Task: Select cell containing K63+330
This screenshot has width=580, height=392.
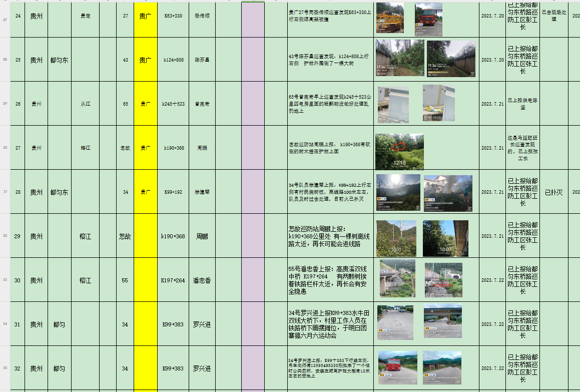Action: (173, 16)
